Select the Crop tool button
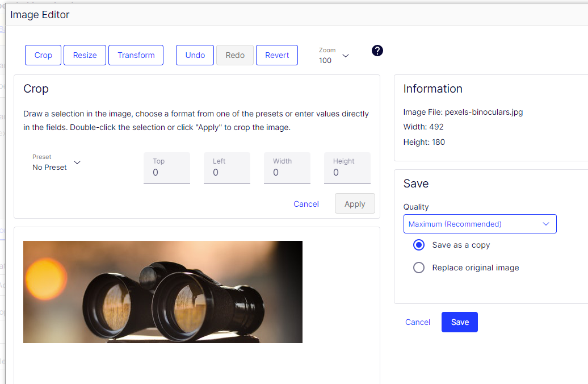588x384 pixels. [x=43, y=55]
